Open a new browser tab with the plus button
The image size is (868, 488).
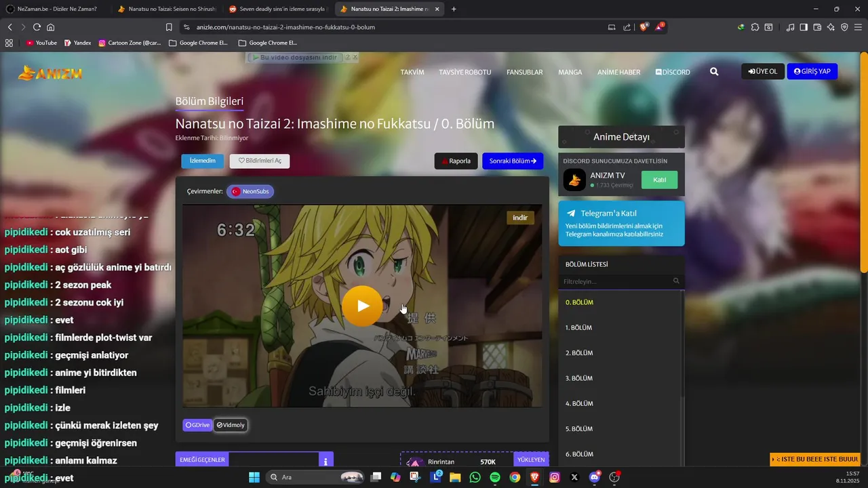454,9
